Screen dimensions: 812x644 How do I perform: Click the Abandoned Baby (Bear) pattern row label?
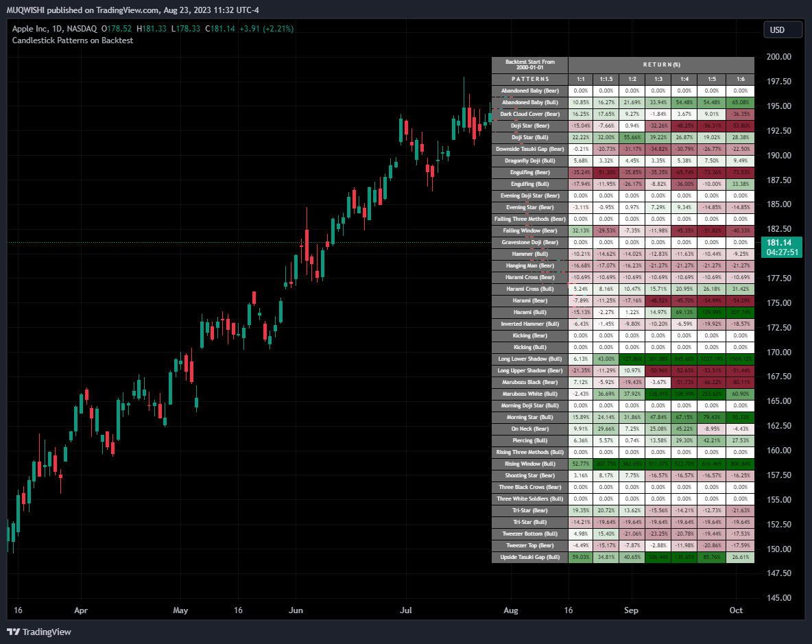(x=529, y=91)
